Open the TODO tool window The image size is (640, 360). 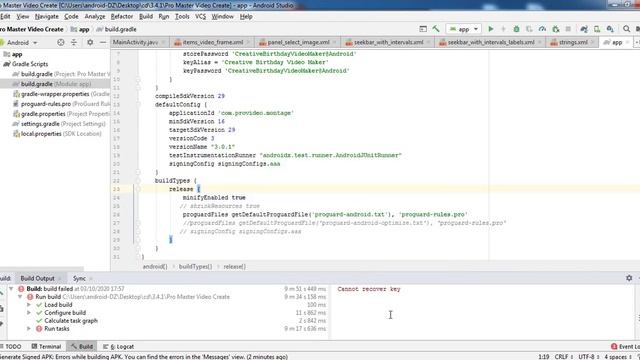click(x=11, y=347)
